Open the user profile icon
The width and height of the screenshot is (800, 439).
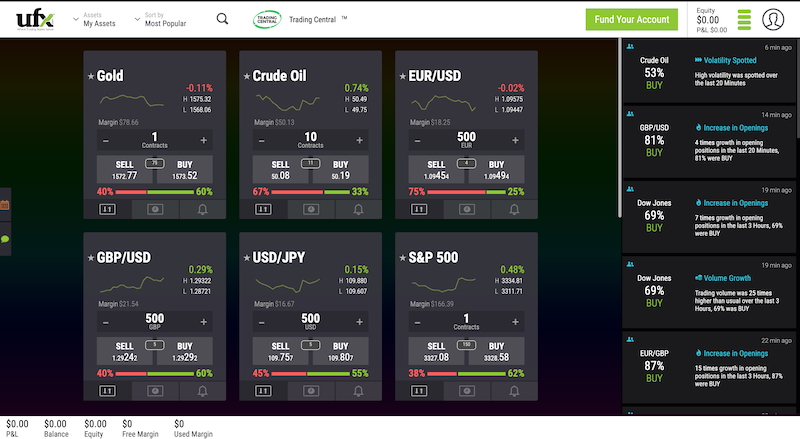pos(773,19)
